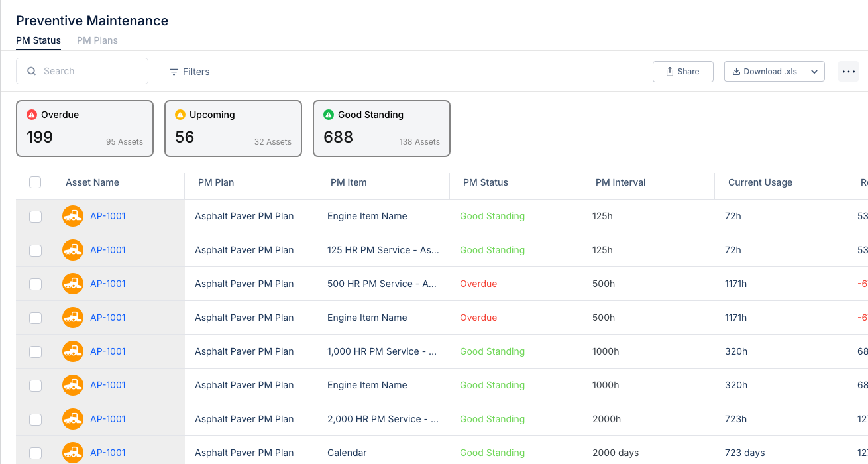The image size is (868, 464).
Task: Click the PM Interval column header
Action: click(x=621, y=182)
